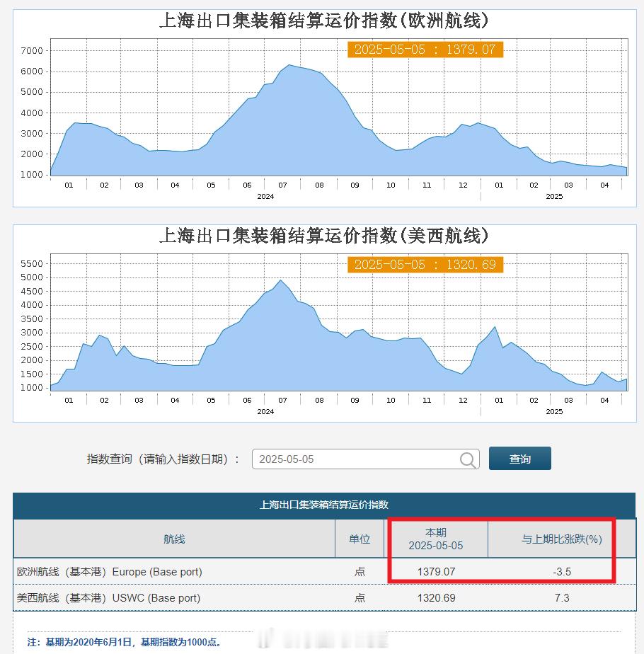Select the Europe (Base port) row label
Image resolution: width=644 pixels, height=654 pixels.
pos(109,572)
